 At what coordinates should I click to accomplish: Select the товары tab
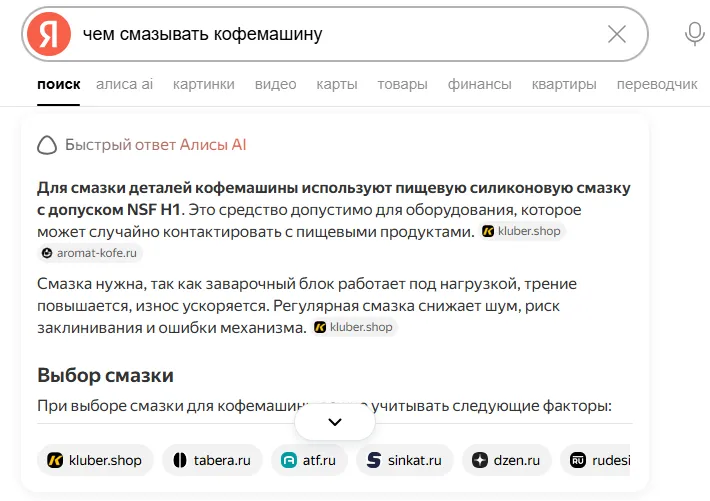403,84
